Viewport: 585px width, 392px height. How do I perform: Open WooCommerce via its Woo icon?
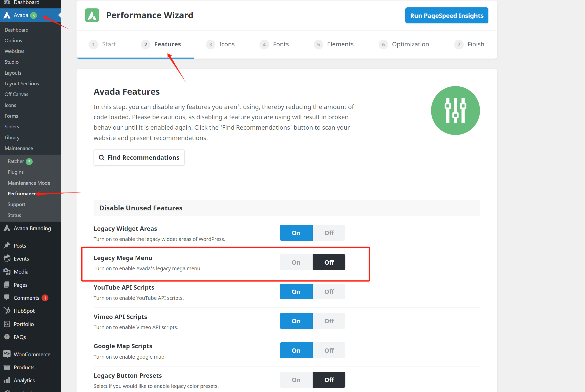[x=7, y=354]
